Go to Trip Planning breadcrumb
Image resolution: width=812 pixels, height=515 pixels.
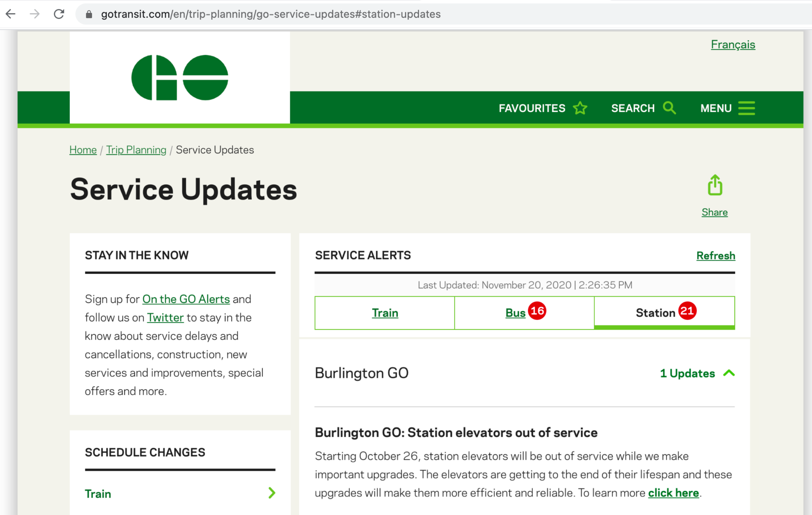pos(136,150)
